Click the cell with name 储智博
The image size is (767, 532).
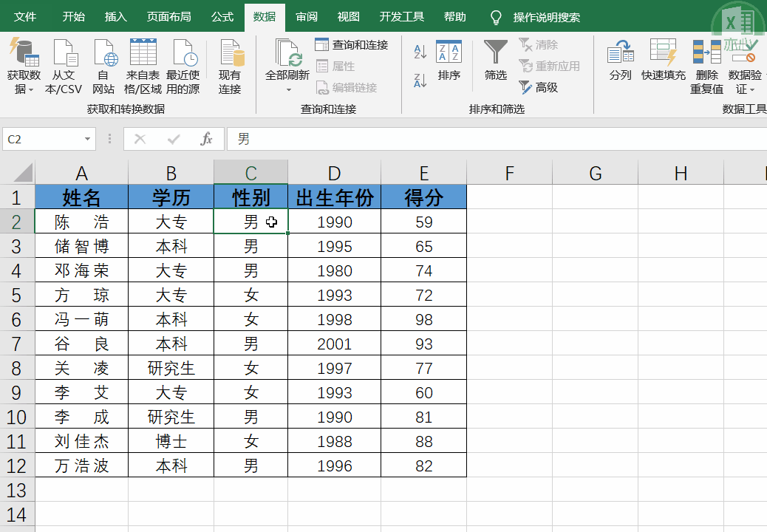[x=82, y=246]
